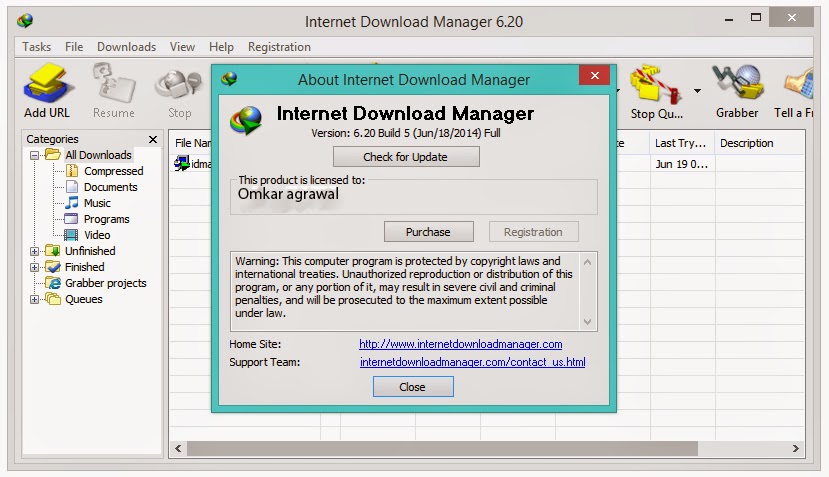829x477 pixels.
Task: Click the Registration button in About dialog
Action: (x=533, y=232)
